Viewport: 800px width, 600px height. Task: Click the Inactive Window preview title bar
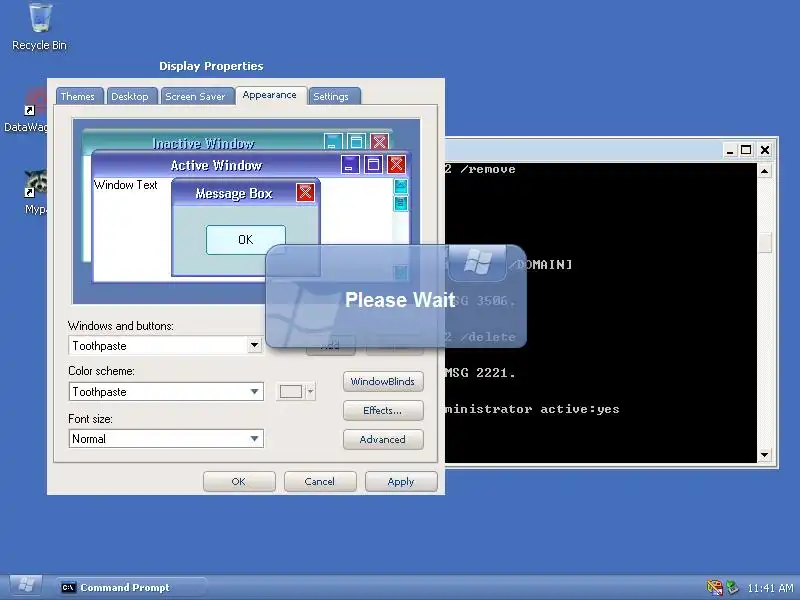203,143
